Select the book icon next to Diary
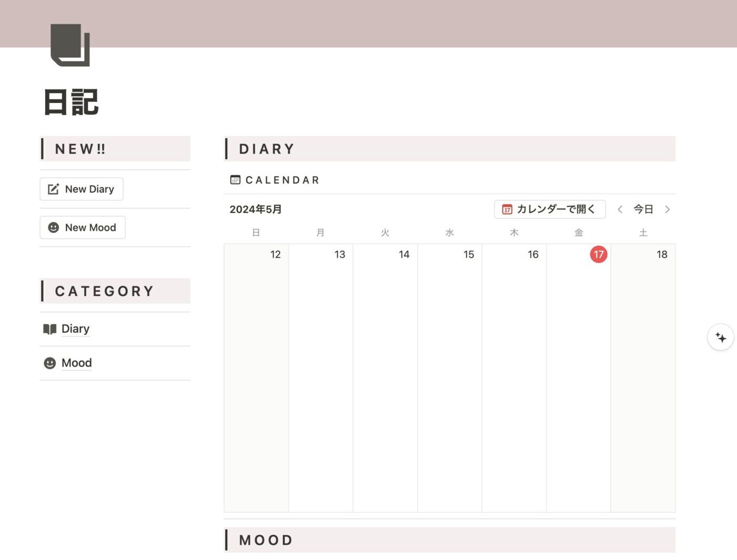The width and height of the screenshot is (737, 560). pos(50,329)
